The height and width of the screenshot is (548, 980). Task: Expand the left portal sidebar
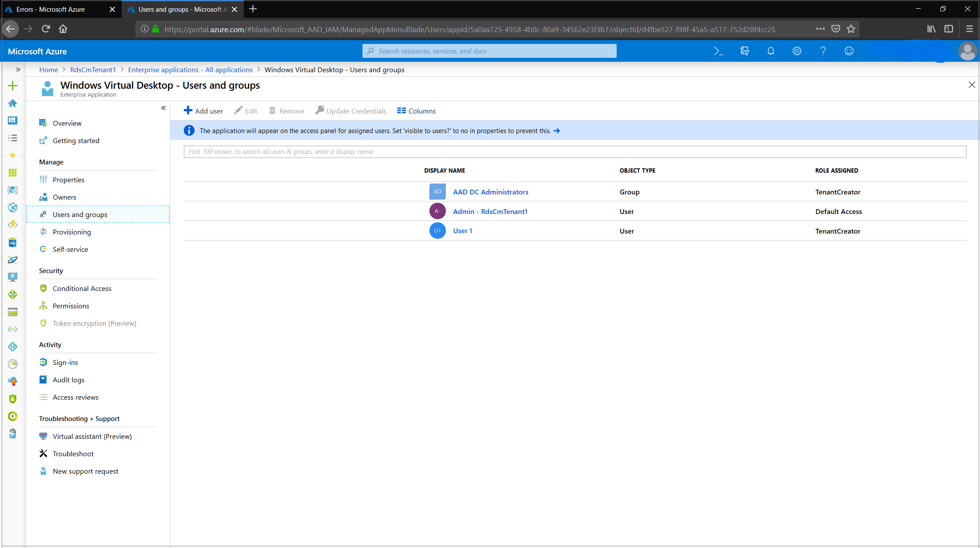pos(18,70)
